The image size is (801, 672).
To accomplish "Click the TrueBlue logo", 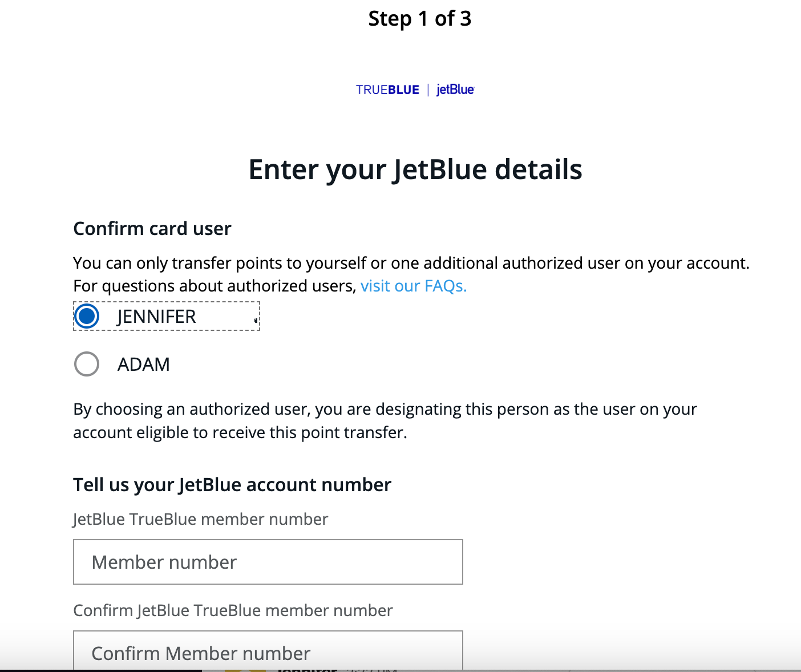I will pos(387,90).
